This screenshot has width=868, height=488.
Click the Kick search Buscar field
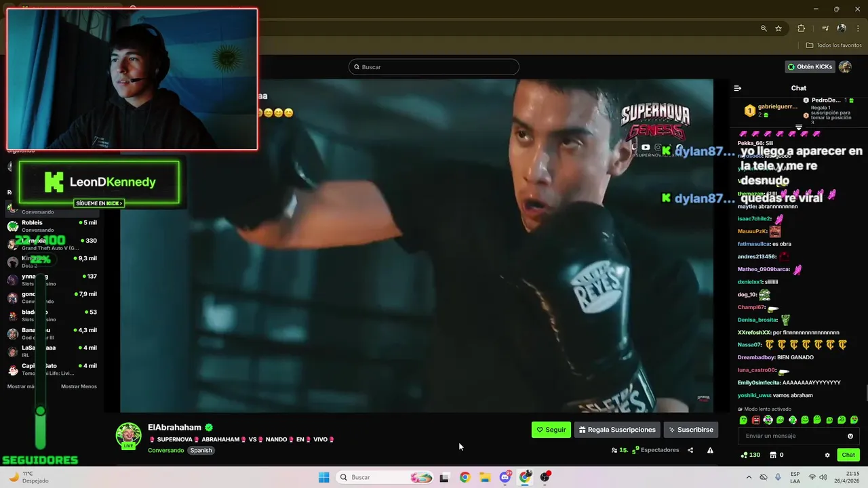coord(434,67)
